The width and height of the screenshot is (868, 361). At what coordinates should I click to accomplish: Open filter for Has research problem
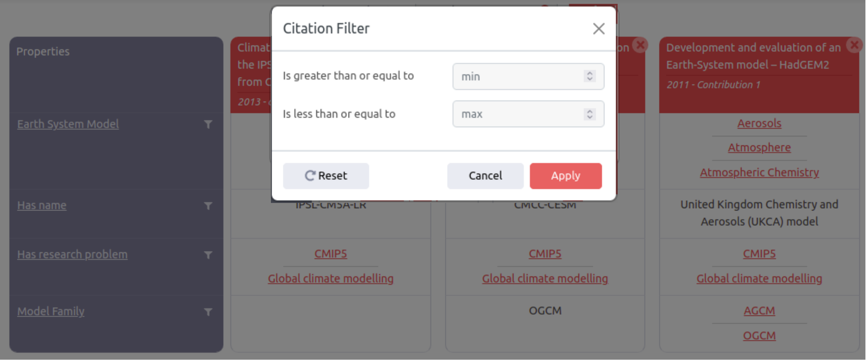[209, 255]
